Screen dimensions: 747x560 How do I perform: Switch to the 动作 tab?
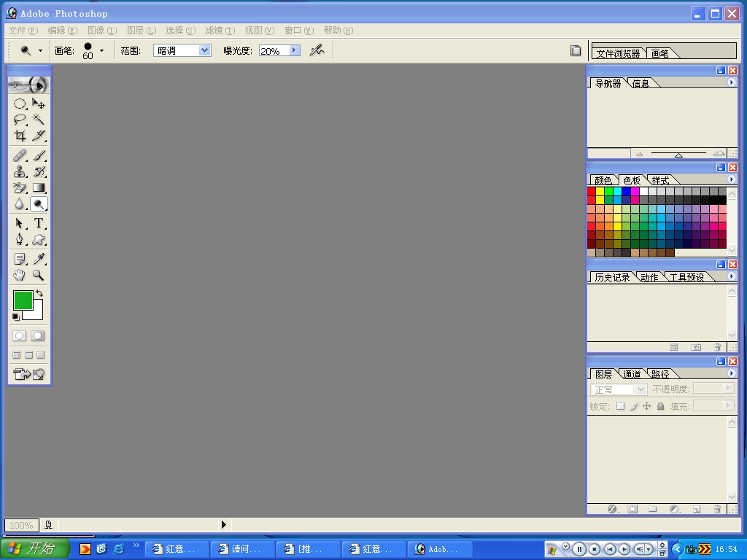click(x=649, y=278)
